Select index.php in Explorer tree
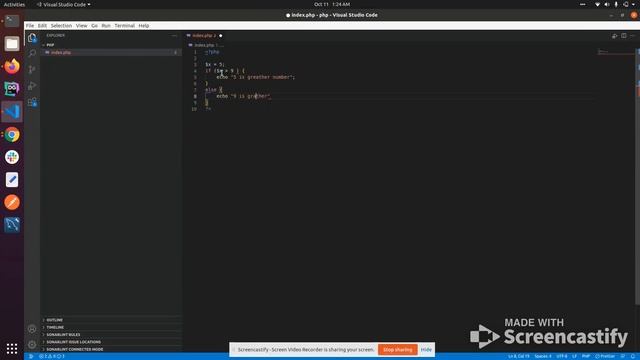This screenshot has height=360, width=640. point(111,53)
